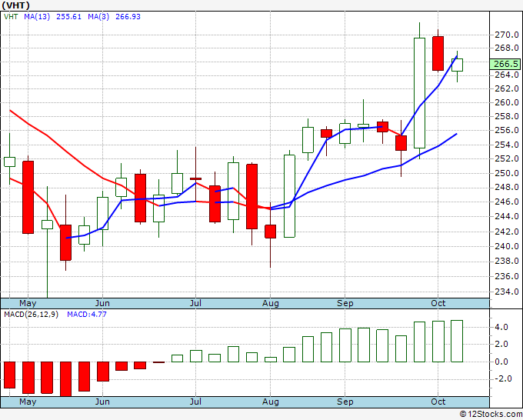Click the 250.0 price axis label

pyautogui.click(x=507, y=173)
